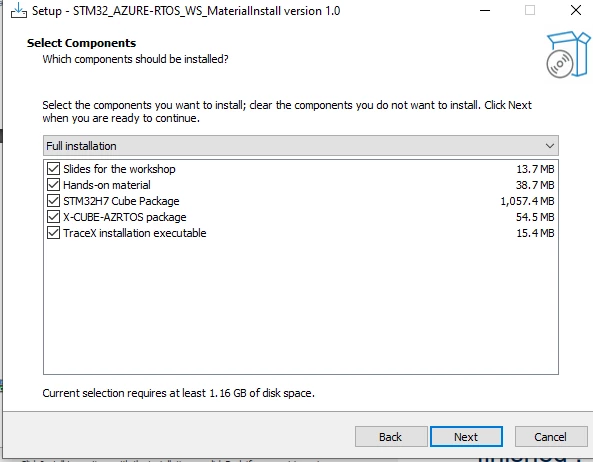The image size is (593, 462).
Task: Open the Full installation type dropdown
Action: pos(301,146)
